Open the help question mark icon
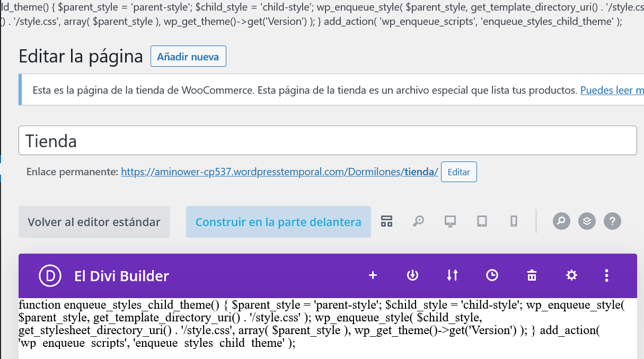 pyautogui.click(x=612, y=221)
